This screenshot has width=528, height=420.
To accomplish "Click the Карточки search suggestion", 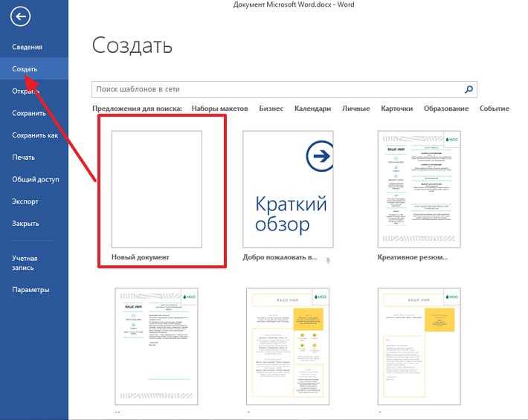I will (396, 109).
